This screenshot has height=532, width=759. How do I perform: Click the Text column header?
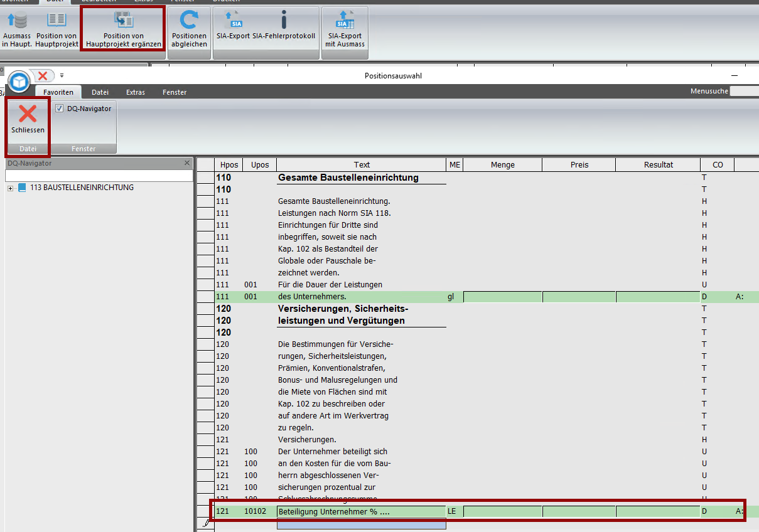coord(362,165)
